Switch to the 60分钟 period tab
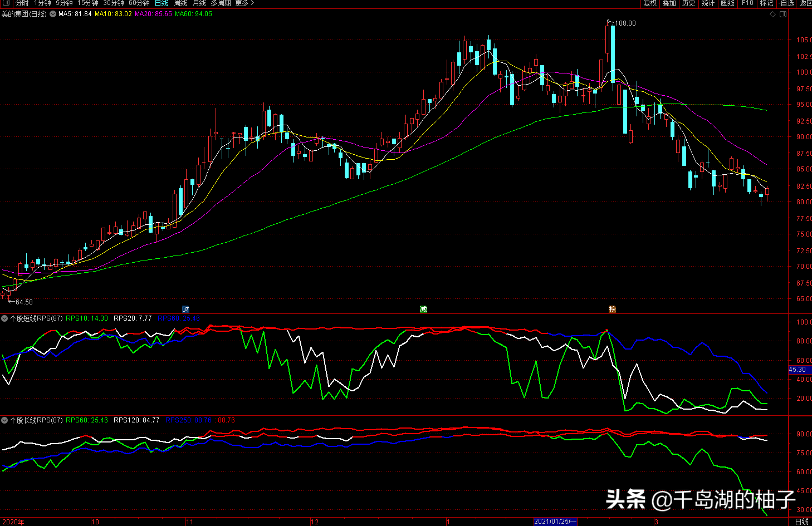Screen dimensions: 812x526 [139, 3]
